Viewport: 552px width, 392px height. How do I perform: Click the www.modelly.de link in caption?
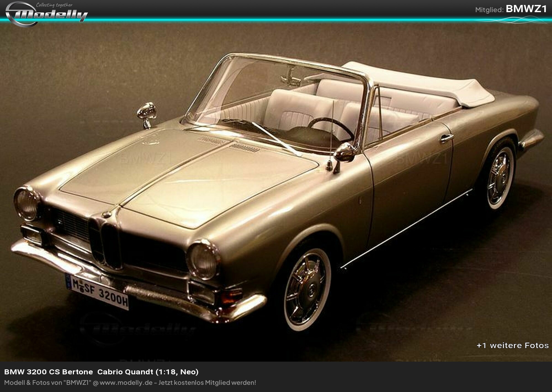tap(126, 383)
